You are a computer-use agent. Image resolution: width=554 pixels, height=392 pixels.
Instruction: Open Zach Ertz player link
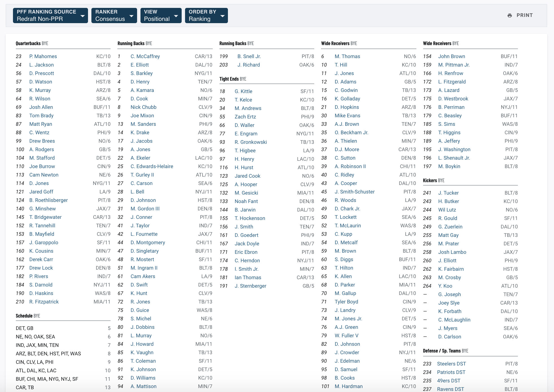pyautogui.click(x=245, y=117)
